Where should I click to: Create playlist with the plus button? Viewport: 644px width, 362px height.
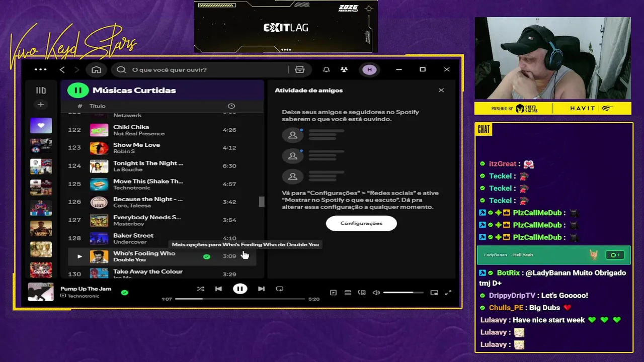pyautogui.click(x=41, y=105)
